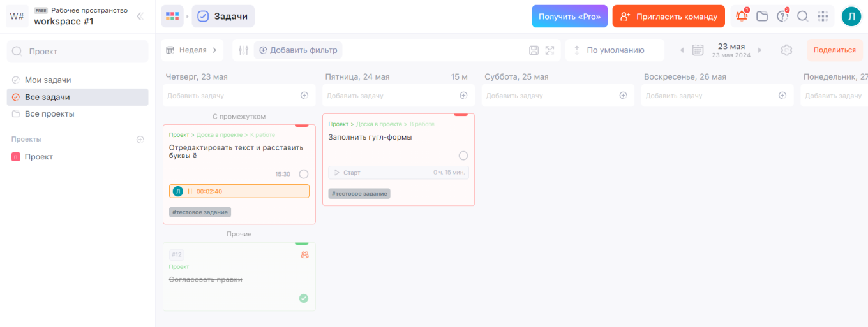
Task: Click Пригласить команду button
Action: [668, 17]
